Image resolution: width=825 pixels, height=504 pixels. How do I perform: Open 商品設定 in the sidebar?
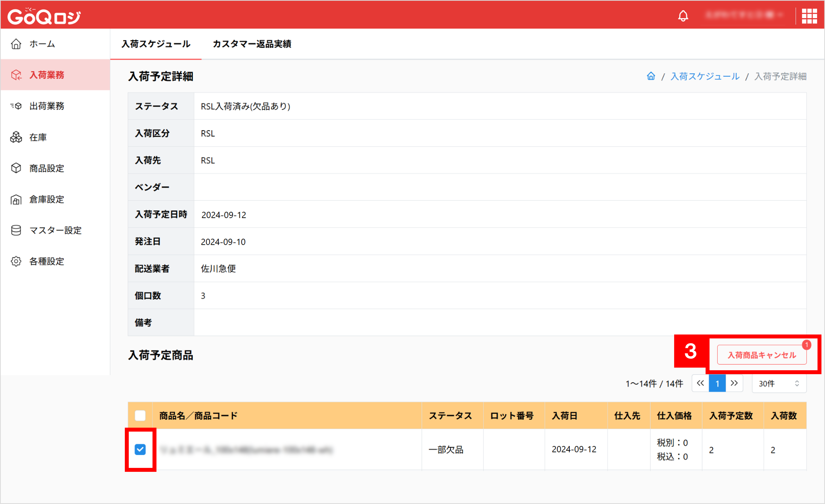47,168
